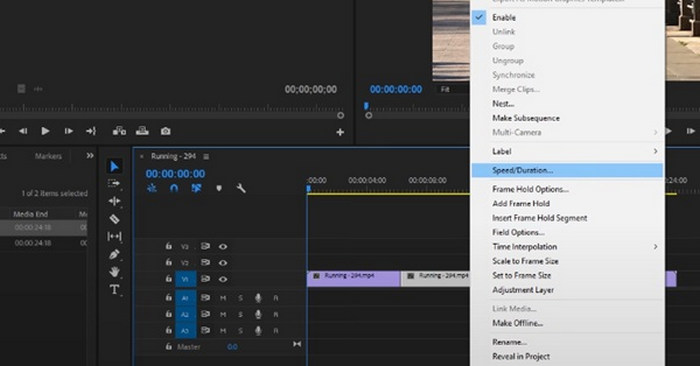The image size is (700, 366).
Task: Choose Speed/Duration from context menu
Action: [567, 171]
